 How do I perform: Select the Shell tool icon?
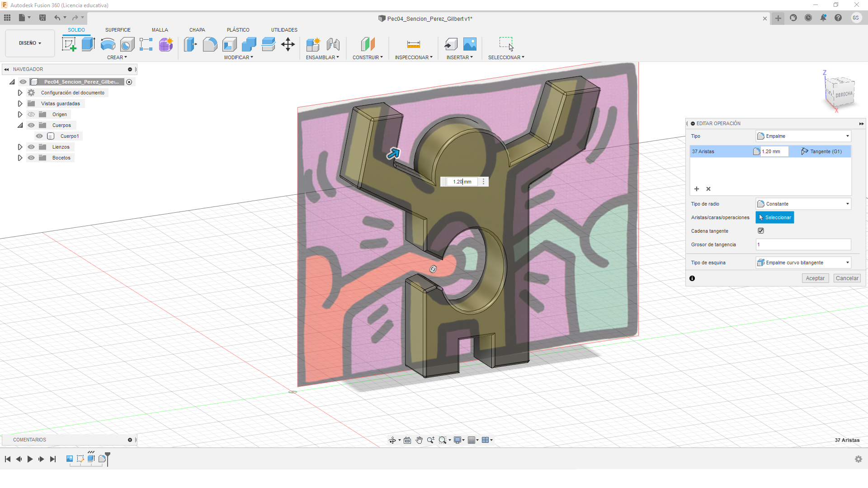click(x=230, y=44)
